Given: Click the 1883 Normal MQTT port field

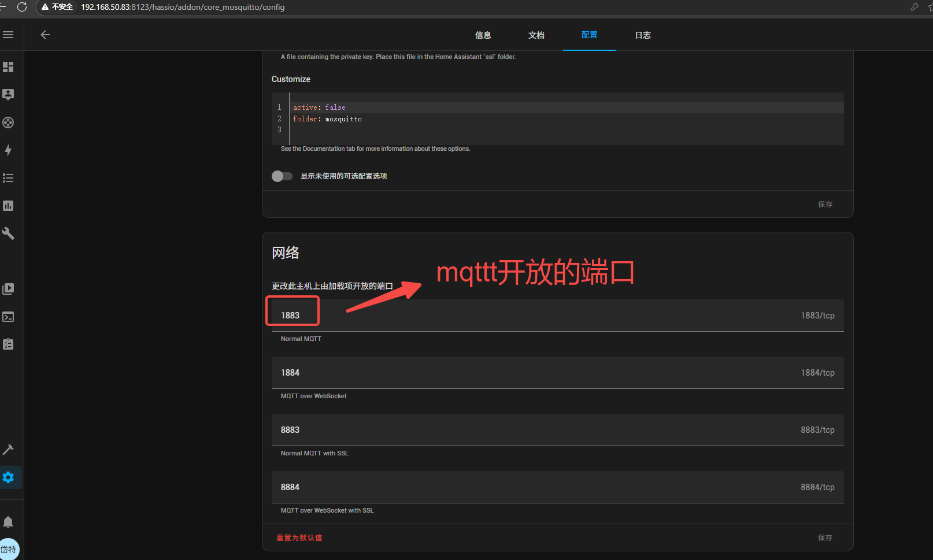Looking at the screenshot, I should (x=520, y=316).
